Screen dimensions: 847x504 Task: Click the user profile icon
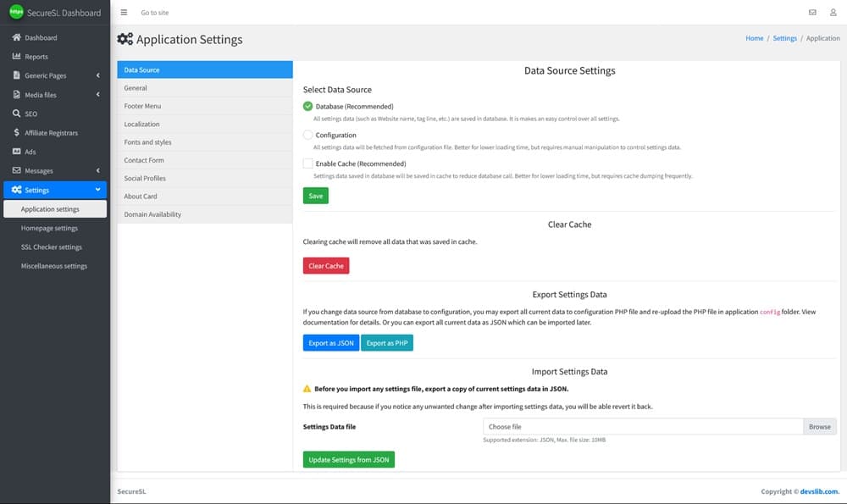point(833,13)
